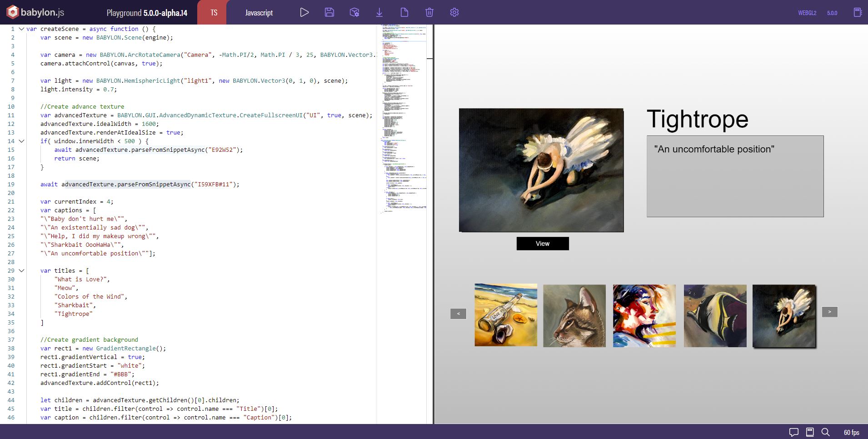Image resolution: width=868 pixels, height=439 pixels.
Task: Select the message-in-a-bottle thumbnail
Action: [506, 315]
